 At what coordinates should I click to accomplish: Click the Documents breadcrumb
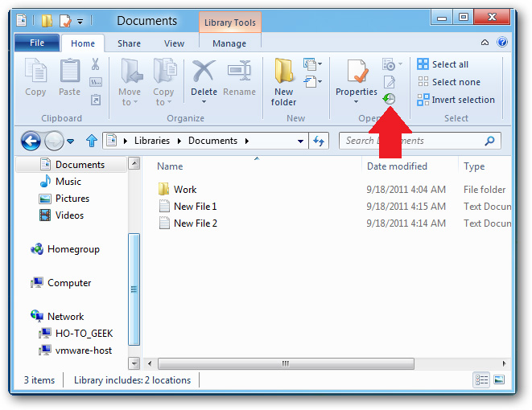pos(212,141)
